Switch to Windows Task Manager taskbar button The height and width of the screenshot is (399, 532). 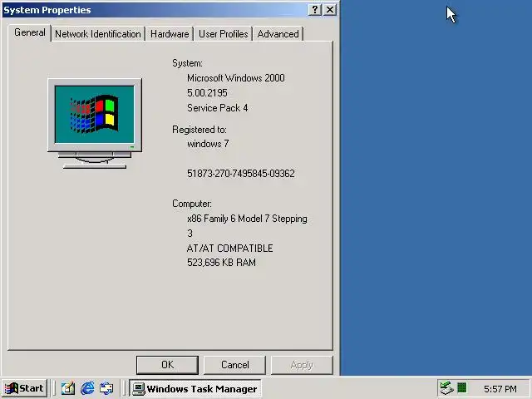tap(195, 388)
